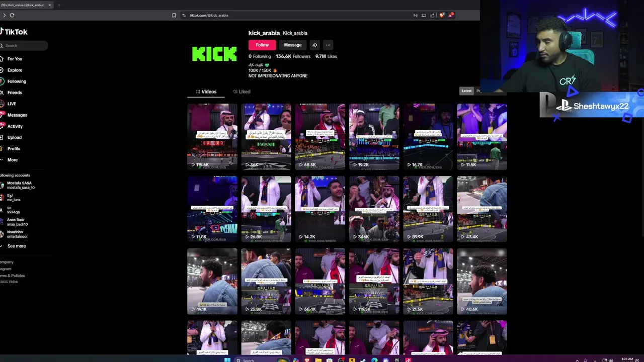The image size is (644, 362).
Task: Open the video with 14.2K views
Action: click(320, 209)
